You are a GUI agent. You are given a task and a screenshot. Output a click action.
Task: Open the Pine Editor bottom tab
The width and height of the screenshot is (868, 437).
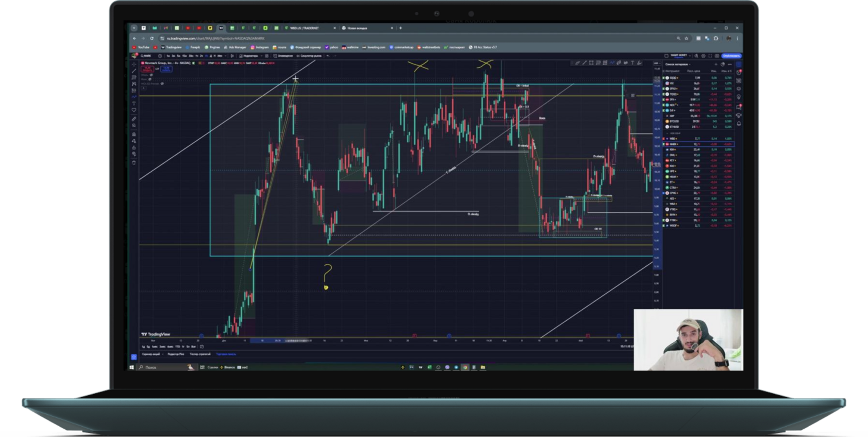(x=176, y=354)
